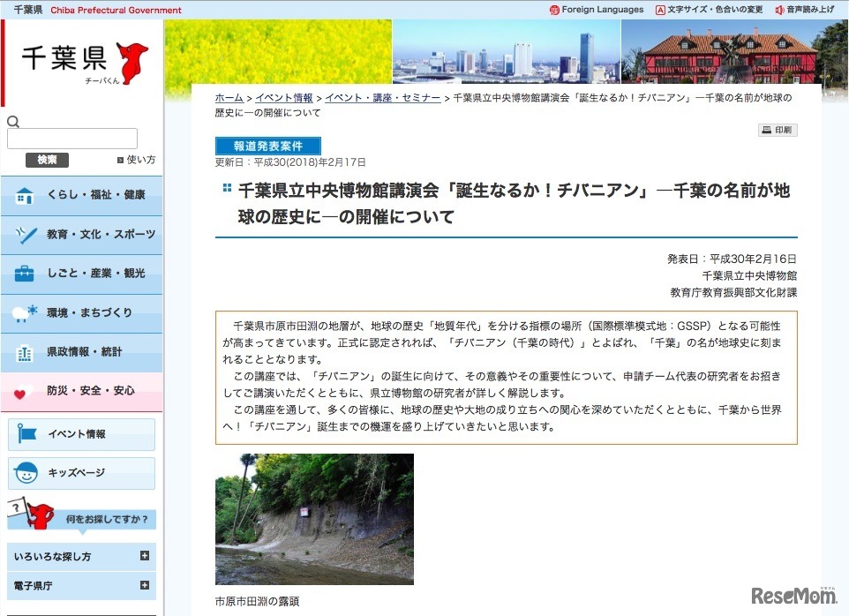This screenshot has height=616, width=849.
Task: Click the 市原市田淵 outcrop photo
Action: [x=316, y=520]
